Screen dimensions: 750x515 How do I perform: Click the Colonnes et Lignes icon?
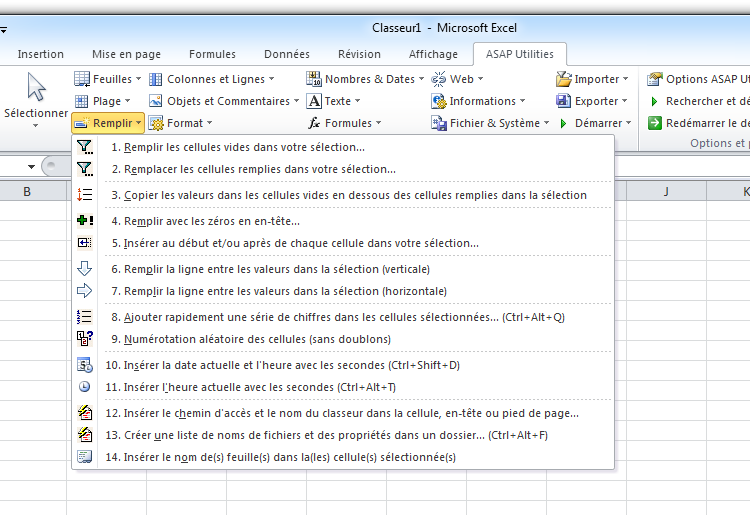click(155, 79)
